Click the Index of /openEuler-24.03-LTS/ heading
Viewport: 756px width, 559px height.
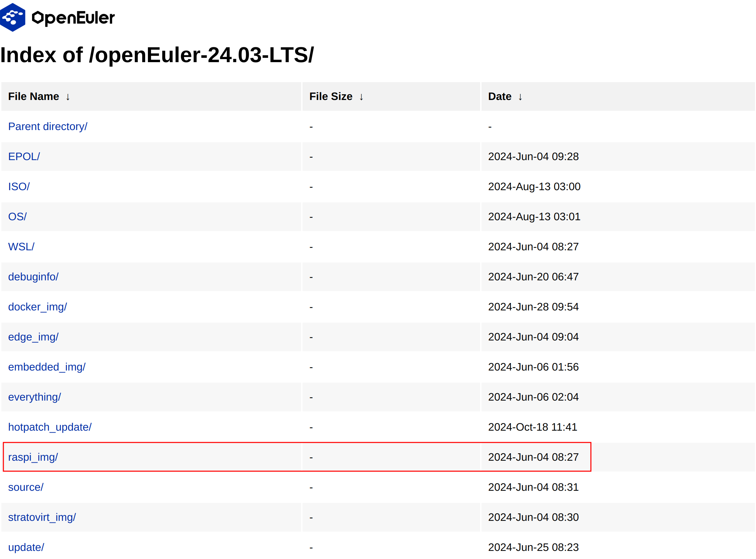157,55
